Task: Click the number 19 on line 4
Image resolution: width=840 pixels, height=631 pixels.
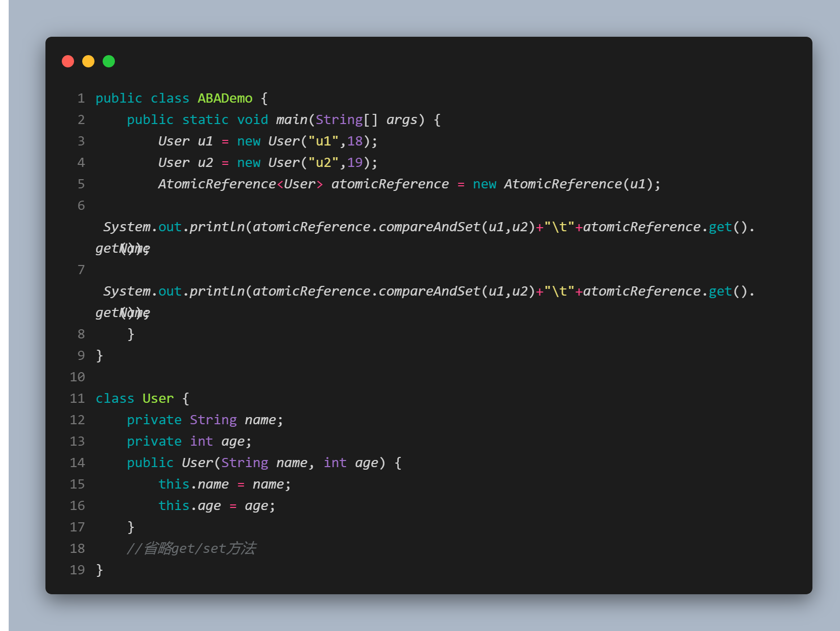Action: pos(355,162)
